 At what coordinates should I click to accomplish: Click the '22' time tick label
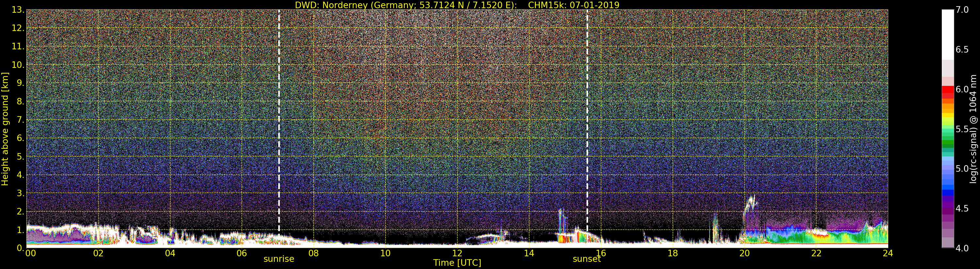coord(816,253)
